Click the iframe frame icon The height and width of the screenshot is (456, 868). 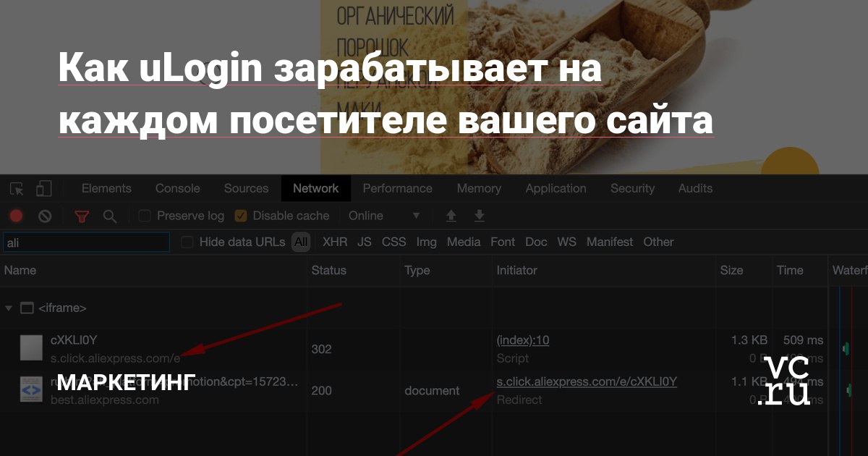27,308
